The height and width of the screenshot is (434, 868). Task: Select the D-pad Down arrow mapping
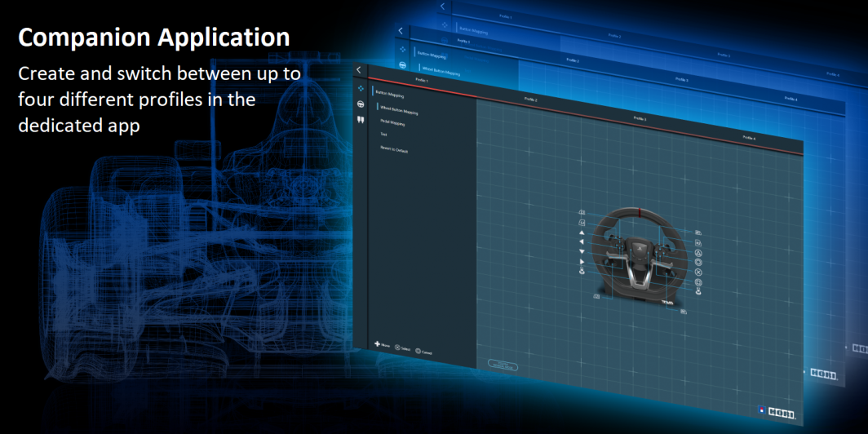582,252
